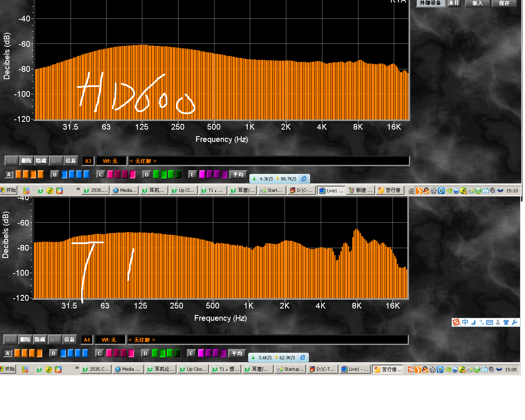Select bank label E in A4 panel
This screenshot has height=420, width=525.
click(191, 353)
